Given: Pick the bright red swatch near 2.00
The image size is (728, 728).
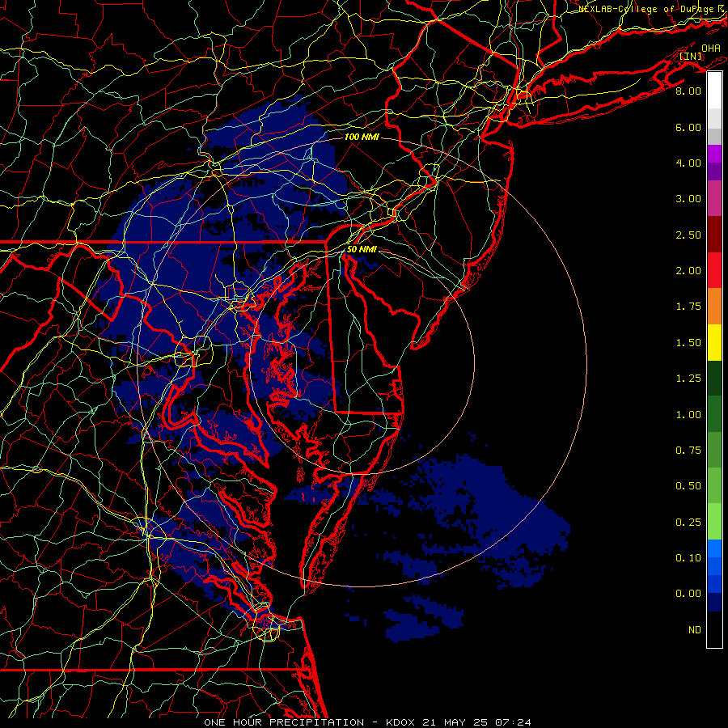Looking at the screenshot, I should coord(714,270).
